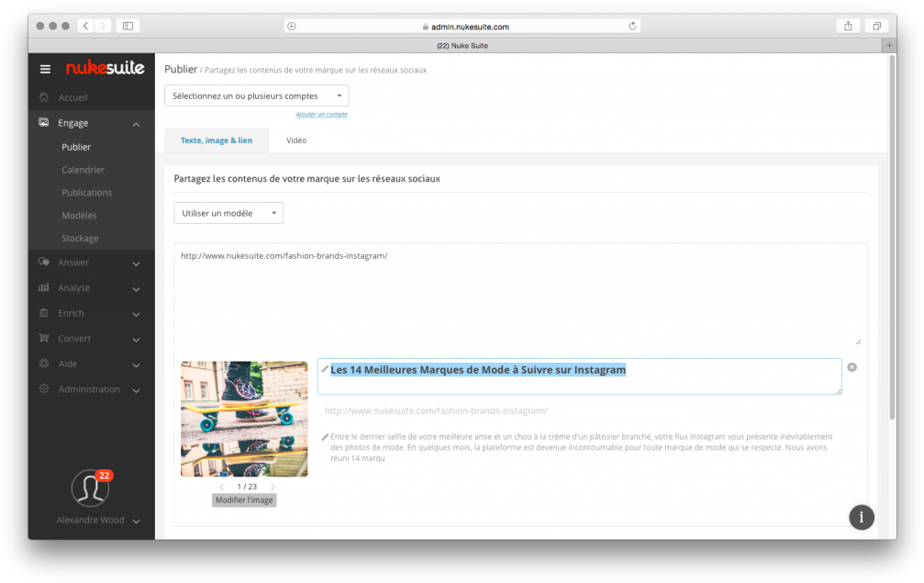Click the info button at bottom right

click(861, 517)
